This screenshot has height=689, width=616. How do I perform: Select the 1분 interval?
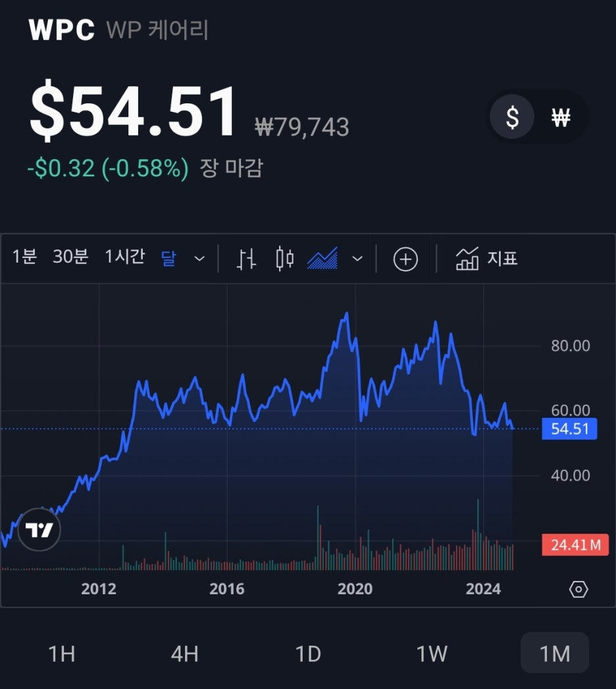24,257
